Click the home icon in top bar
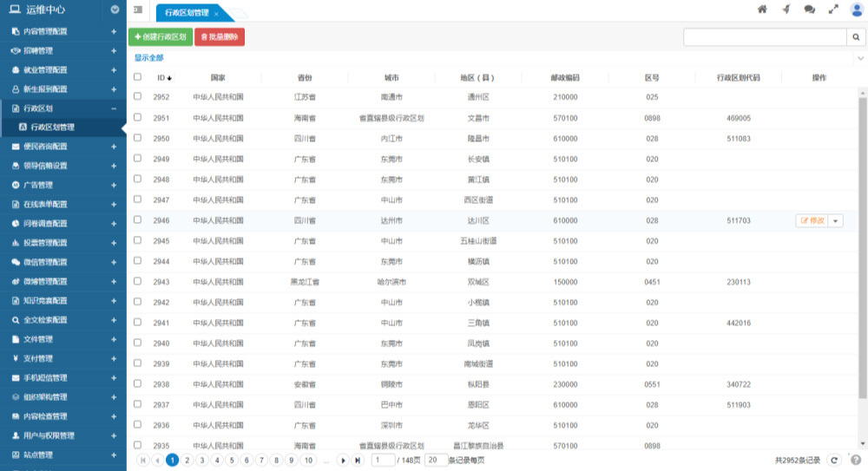 [762, 10]
